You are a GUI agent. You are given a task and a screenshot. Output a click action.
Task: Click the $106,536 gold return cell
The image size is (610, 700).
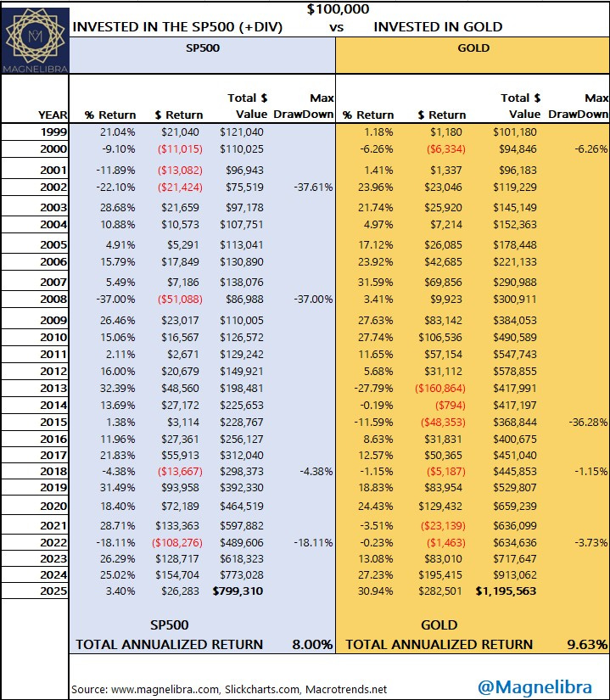tap(440, 338)
